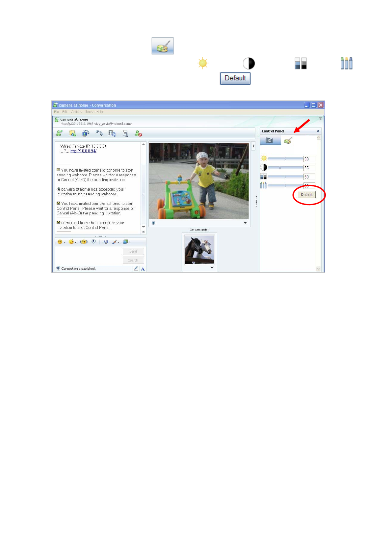
Task: Click the message typing area
Action: 88,256
